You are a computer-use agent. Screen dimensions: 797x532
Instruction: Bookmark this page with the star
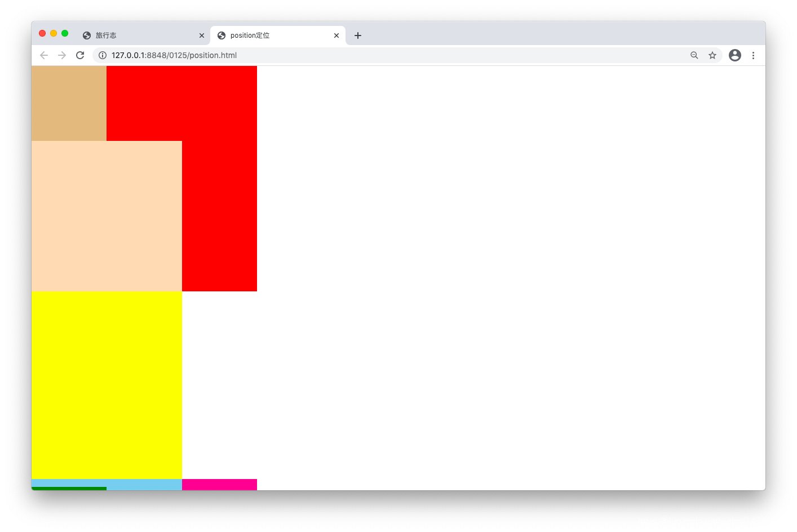712,55
